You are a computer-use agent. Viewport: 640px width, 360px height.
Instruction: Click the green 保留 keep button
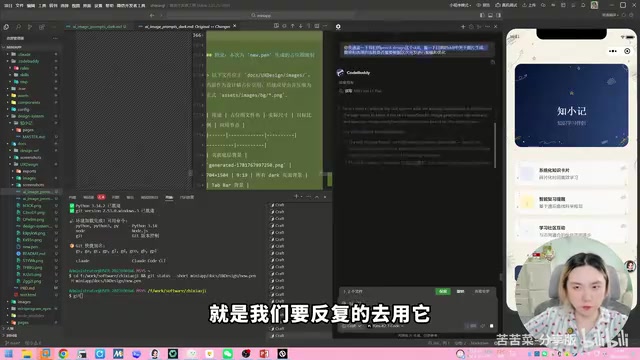(443, 291)
